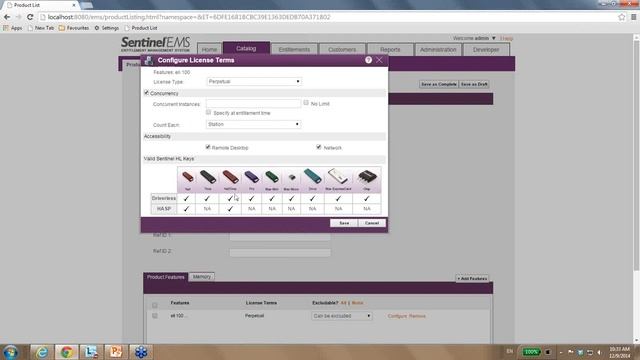Click the Action Center flag tray icon
Viewport: 640px width, 360px height.
coord(571,352)
